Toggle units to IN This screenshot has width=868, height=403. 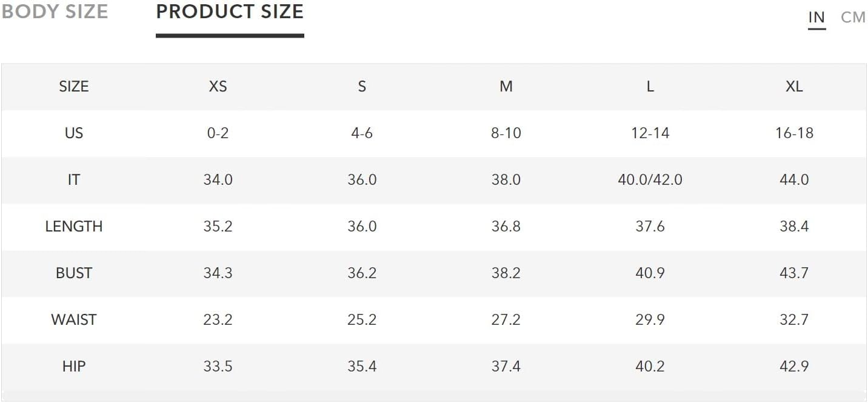[816, 18]
